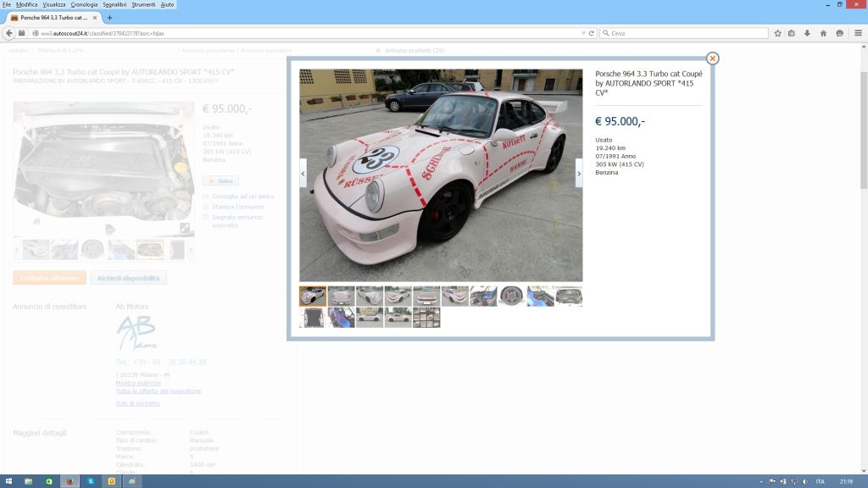The height and width of the screenshot is (488, 868).
Task: Go back to the previous page
Action: tap(8, 33)
